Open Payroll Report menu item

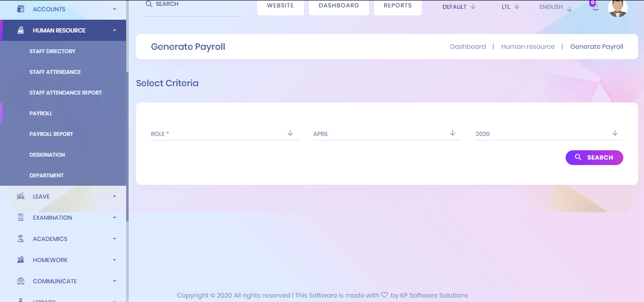coord(51,134)
